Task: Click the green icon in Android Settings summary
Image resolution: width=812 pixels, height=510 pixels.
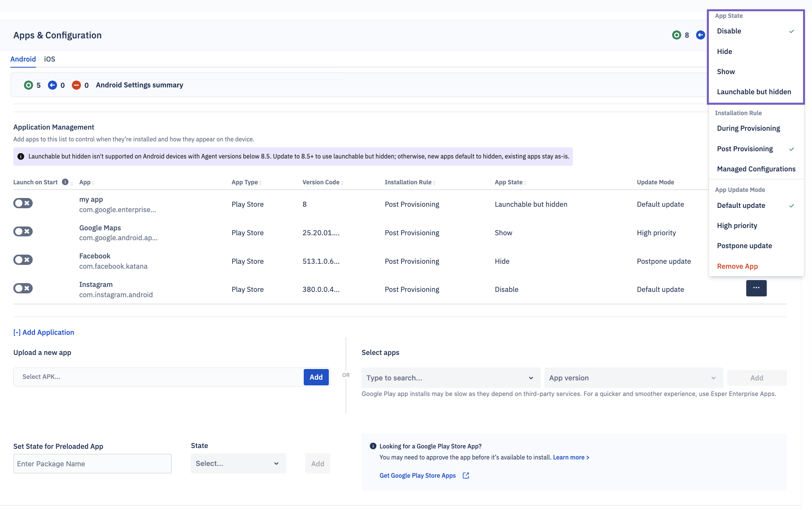Action: 29,85
